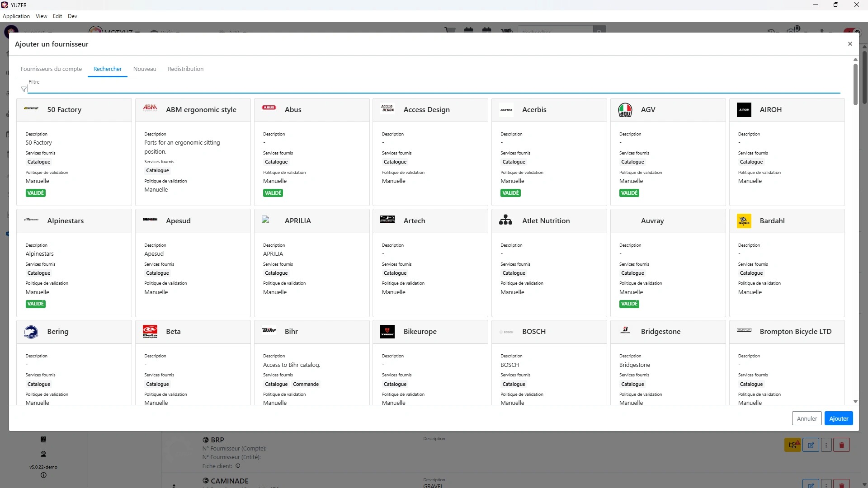868x488 pixels.
Task: Open the Redistribution tab
Action: (x=185, y=69)
